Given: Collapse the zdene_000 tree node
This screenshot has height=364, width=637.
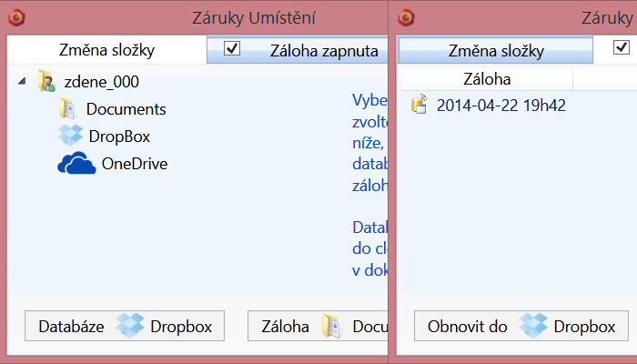Looking at the screenshot, I should pos(22,82).
